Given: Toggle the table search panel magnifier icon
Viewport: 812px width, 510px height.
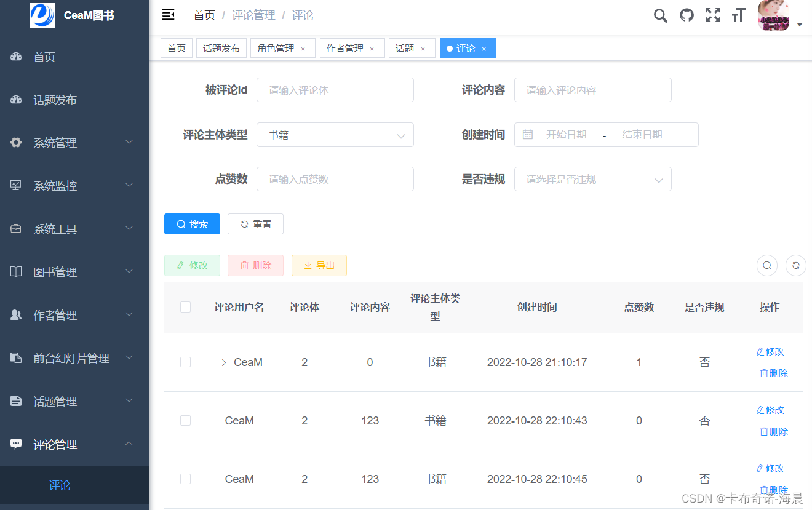Looking at the screenshot, I should 766,265.
